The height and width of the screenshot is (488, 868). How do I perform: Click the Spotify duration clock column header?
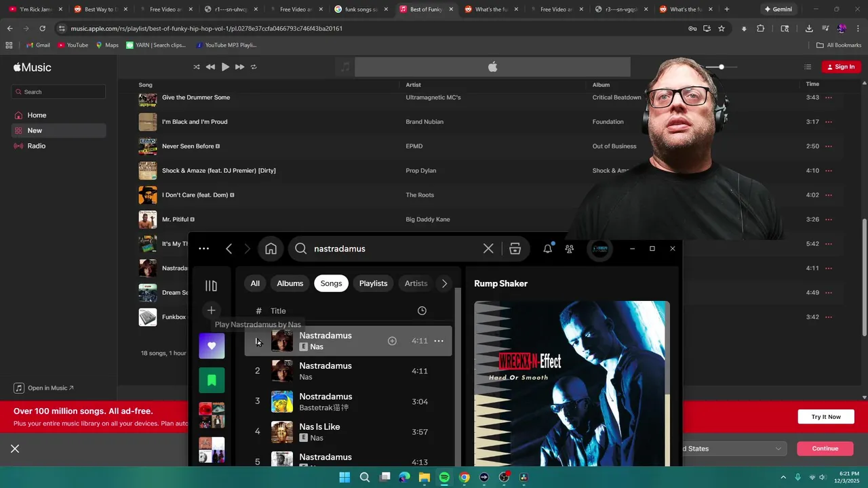pyautogui.click(x=422, y=310)
